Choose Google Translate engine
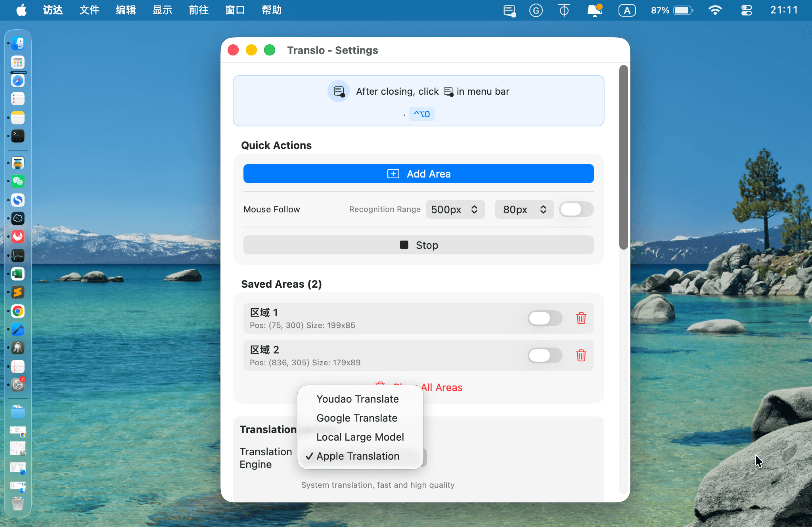Image resolution: width=812 pixels, height=527 pixels. (x=360, y=418)
